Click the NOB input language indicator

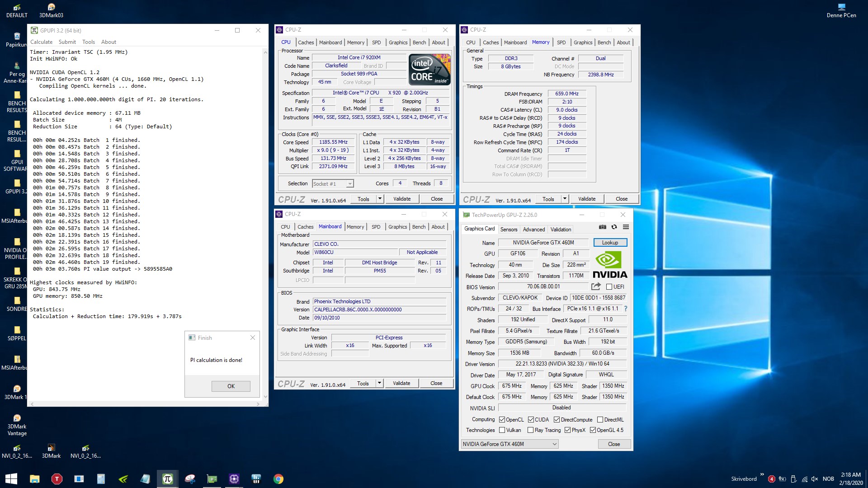pos(828,479)
